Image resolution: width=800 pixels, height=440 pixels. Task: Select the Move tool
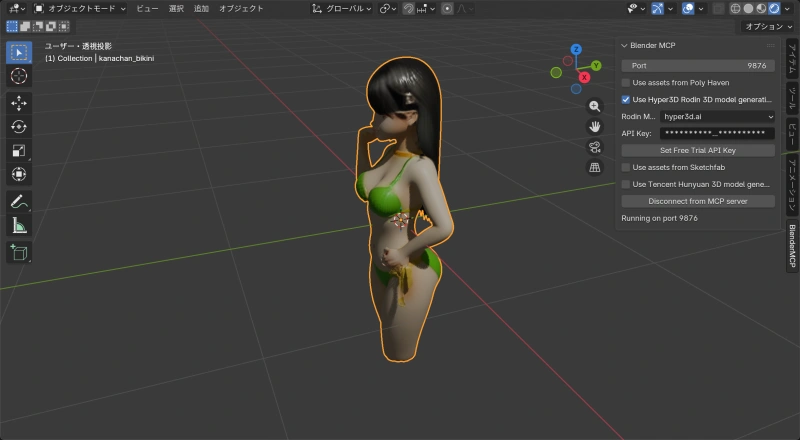coord(19,103)
